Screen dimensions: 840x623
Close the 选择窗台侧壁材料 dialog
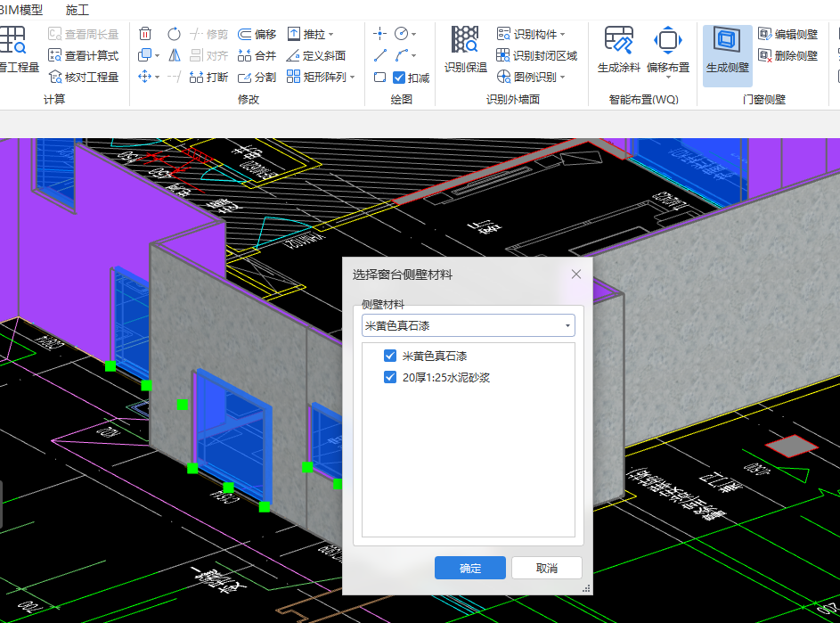pos(575,275)
